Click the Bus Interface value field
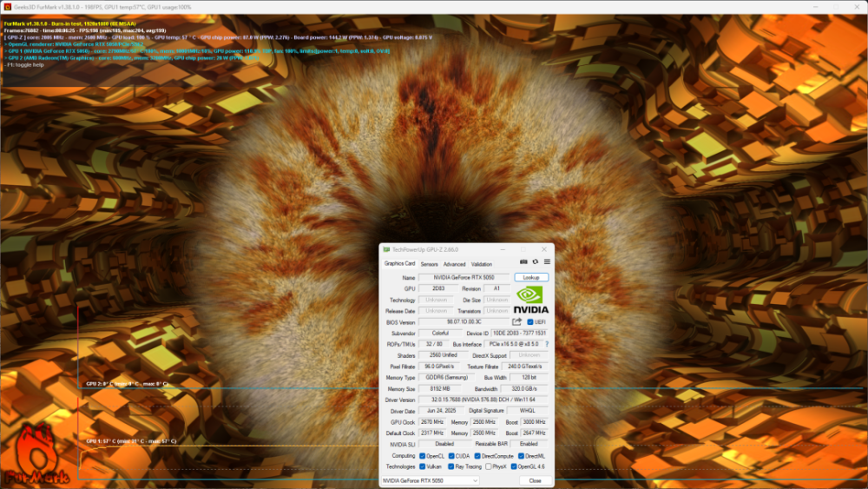The height and width of the screenshot is (489, 868). [x=514, y=344]
